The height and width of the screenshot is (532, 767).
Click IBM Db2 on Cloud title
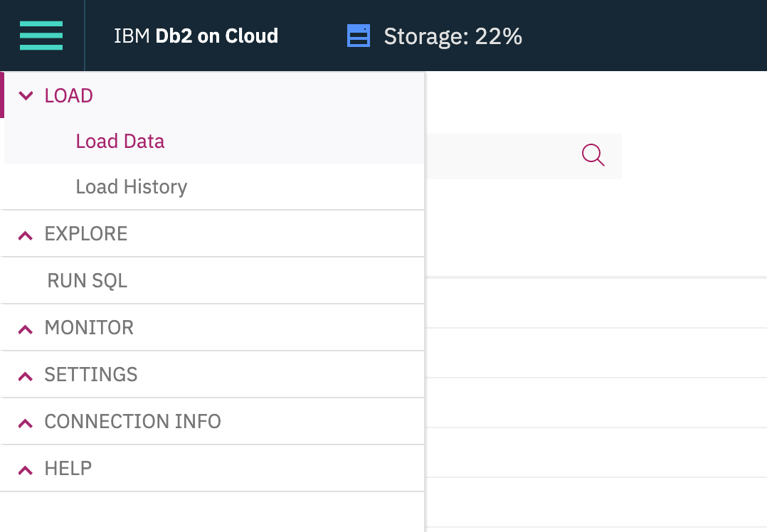pyautogui.click(x=196, y=36)
